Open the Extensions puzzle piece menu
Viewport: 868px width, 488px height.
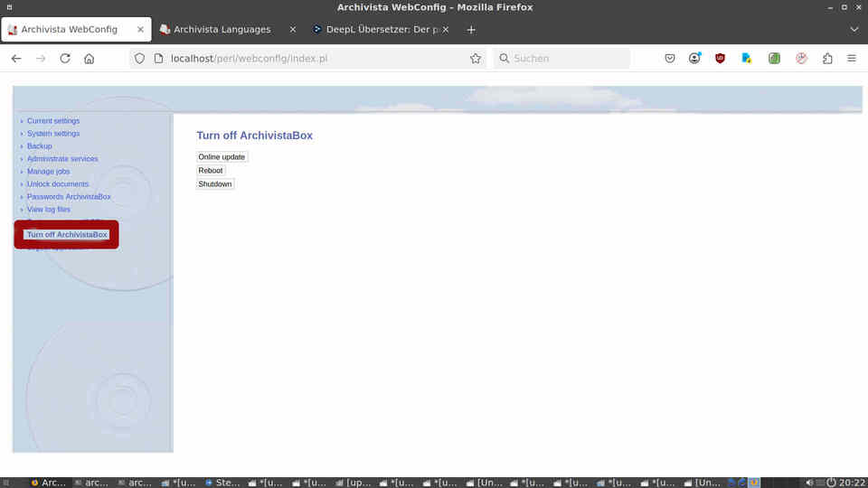point(827,58)
